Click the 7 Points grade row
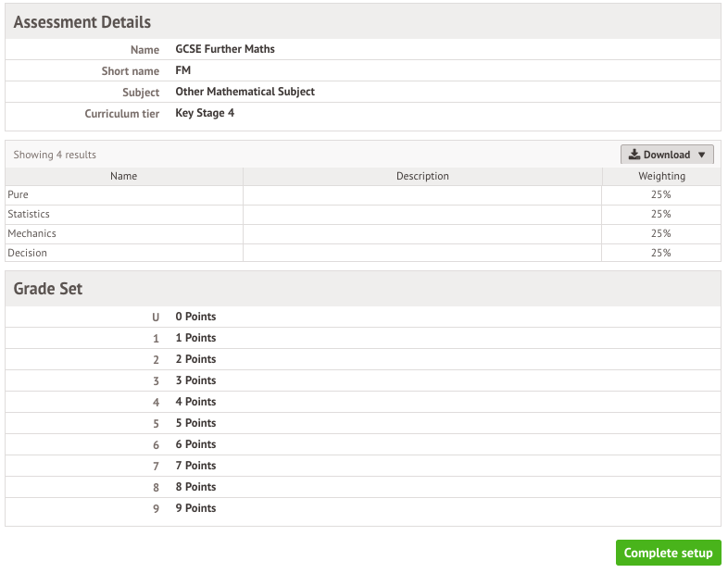Viewport: 728px width, 573px height. tap(363, 467)
